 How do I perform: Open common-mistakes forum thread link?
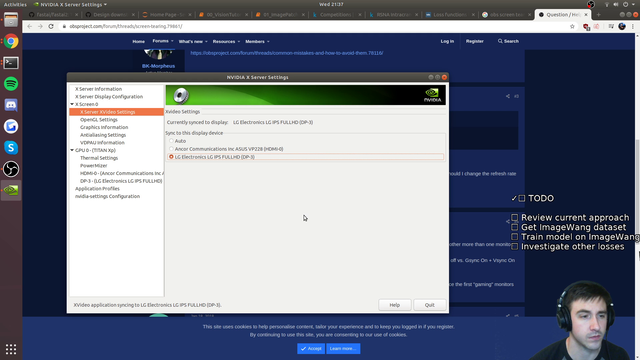tap(287, 53)
